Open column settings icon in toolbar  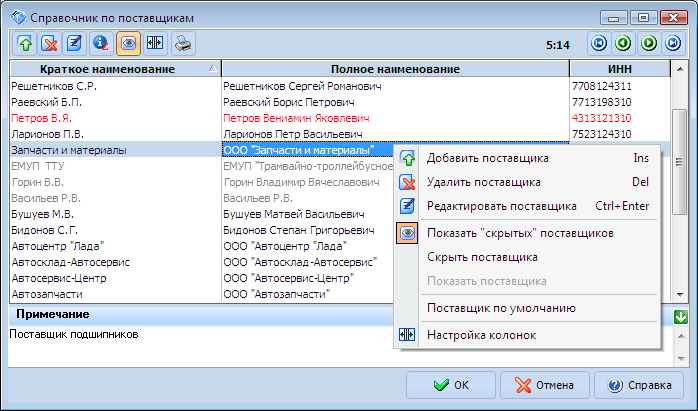[x=154, y=43]
